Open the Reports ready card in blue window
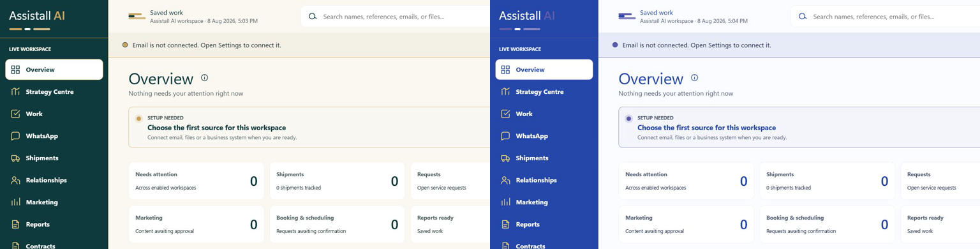Screen dimensions: 980x249 click(940, 224)
